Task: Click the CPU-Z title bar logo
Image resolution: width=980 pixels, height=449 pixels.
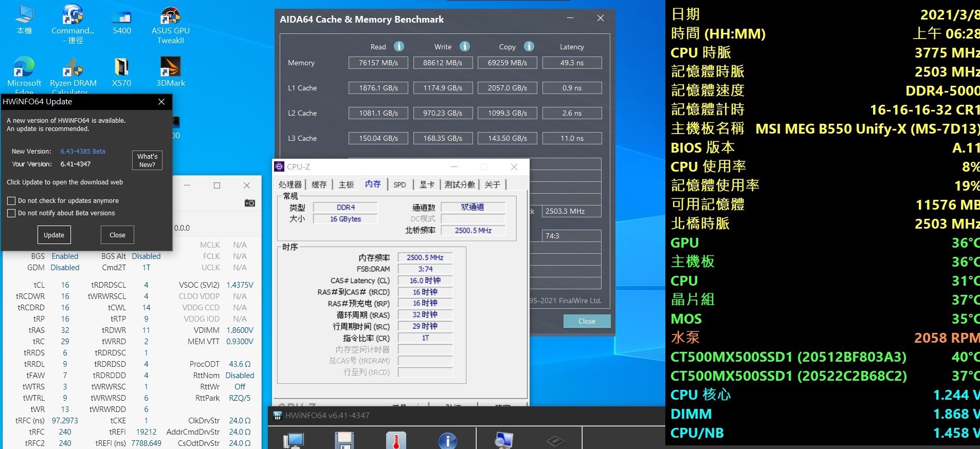Action: tap(279, 166)
